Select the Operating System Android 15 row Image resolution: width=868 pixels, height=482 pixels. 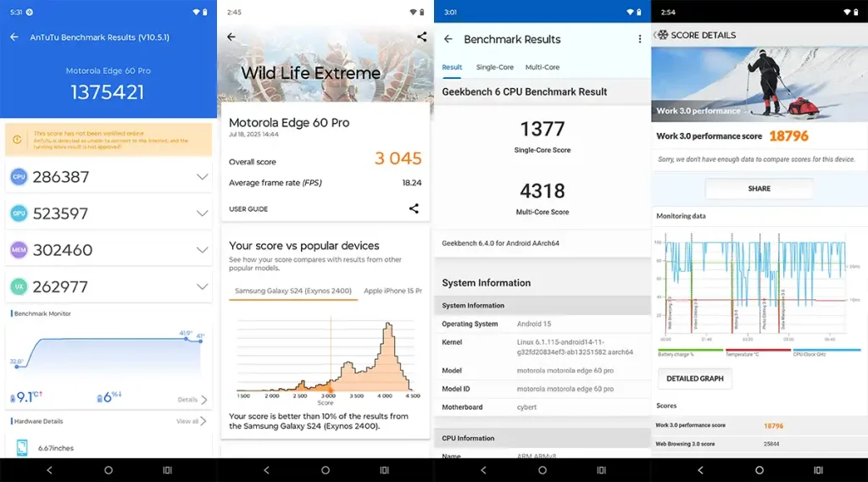[542, 324]
